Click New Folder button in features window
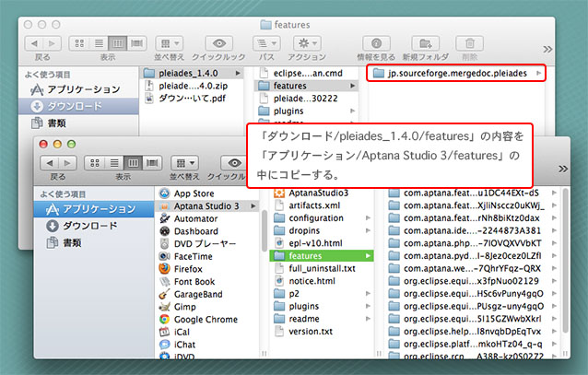This screenshot has height=375, width=588. [426, 43]
